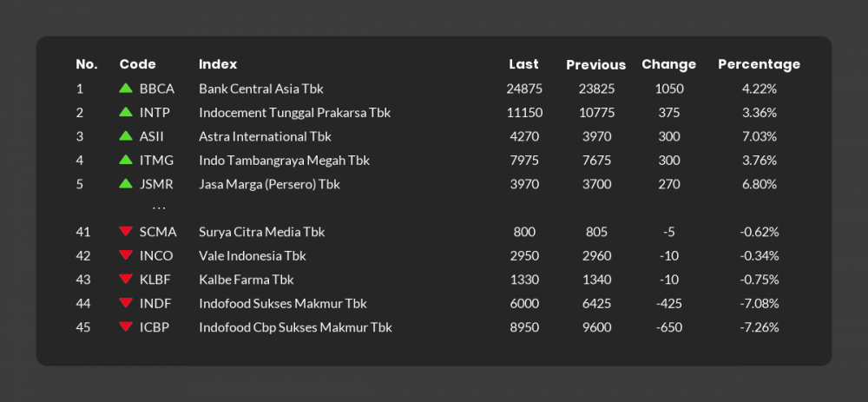The width and height of the screenshot is (868, 402).
Task: Click the red down arrow beside ICBP
Action: pos(126,326)
